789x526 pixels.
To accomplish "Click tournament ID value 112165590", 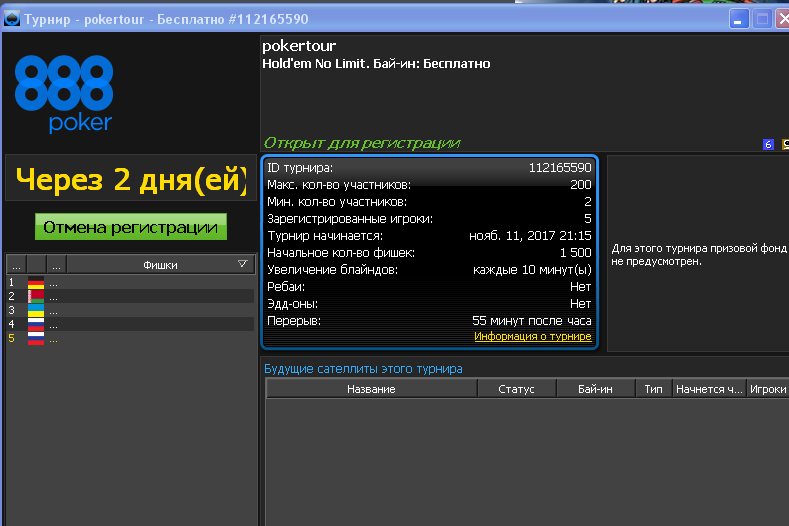I will [560, 168].
